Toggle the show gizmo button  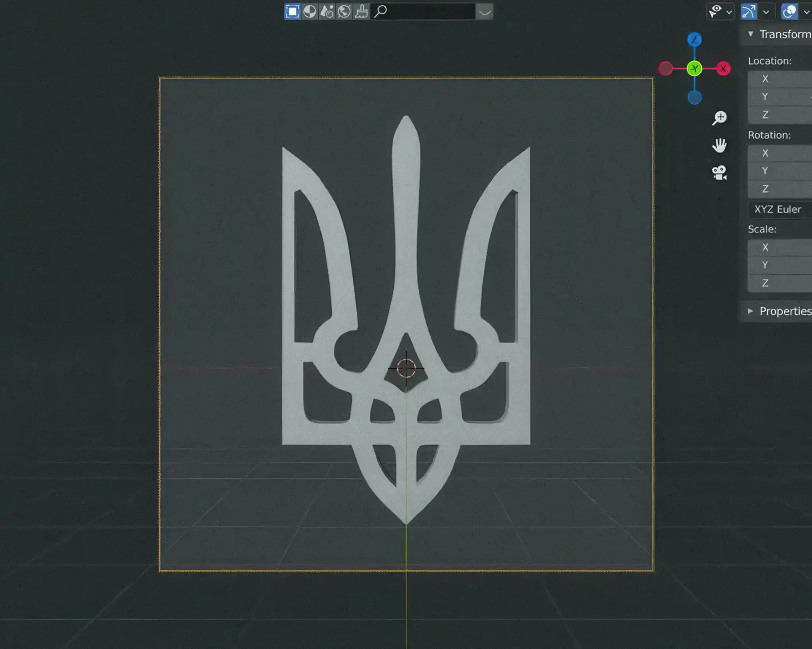click(x=749, y=11)
